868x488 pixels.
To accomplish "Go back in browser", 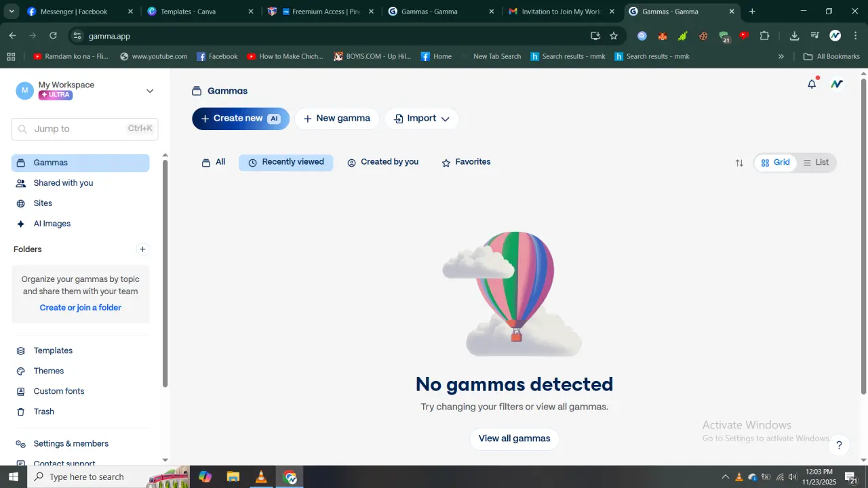I will pos(12,36).
